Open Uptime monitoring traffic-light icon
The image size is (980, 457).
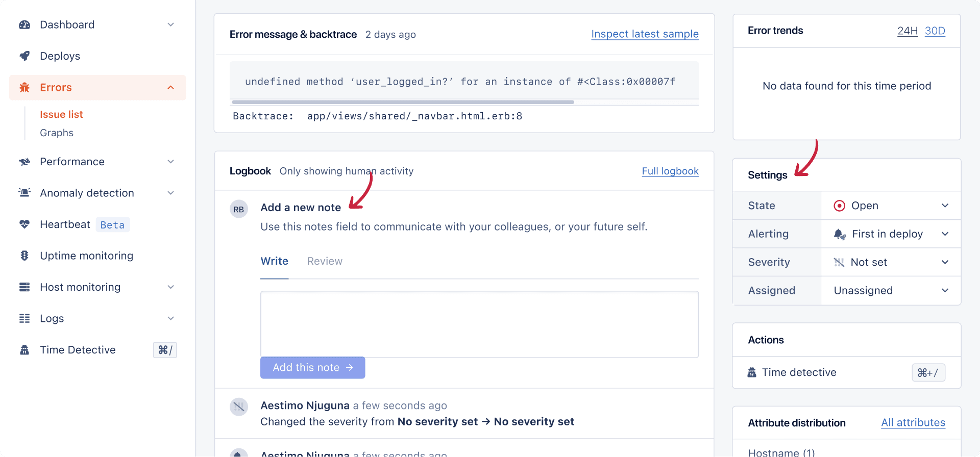click(24, 255)
